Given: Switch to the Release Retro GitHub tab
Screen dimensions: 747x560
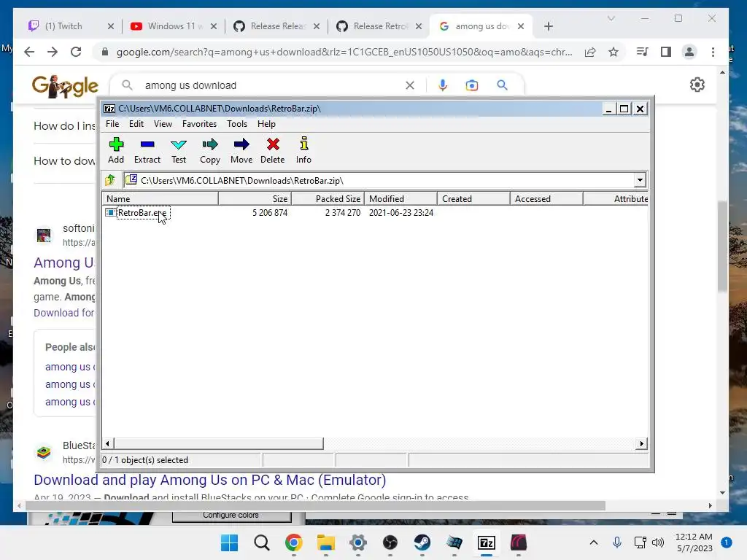Looking at the screenshot, I should [380, 26].
